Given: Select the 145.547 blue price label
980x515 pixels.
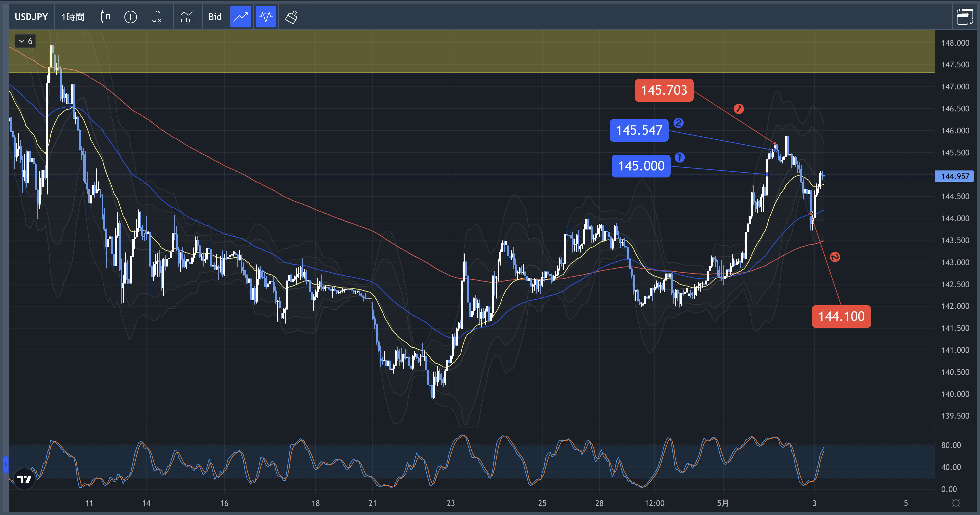Looking at the screenshot, I should pos(639,130).
